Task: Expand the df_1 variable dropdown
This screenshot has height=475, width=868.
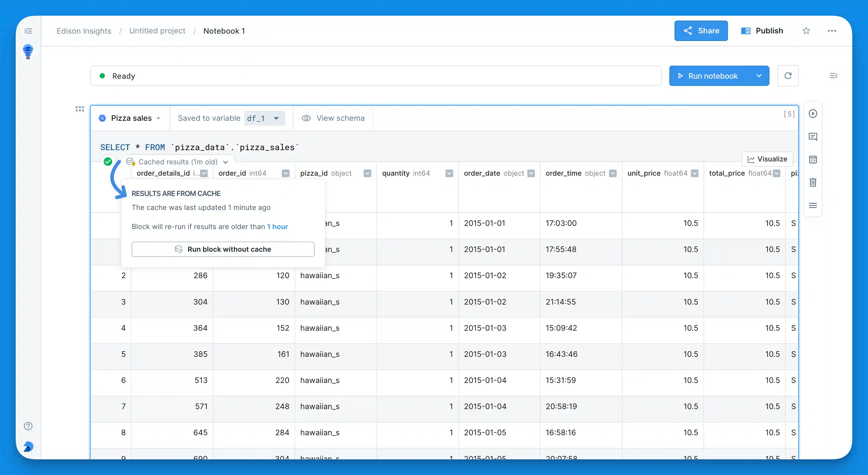Action: pos(276,118)
